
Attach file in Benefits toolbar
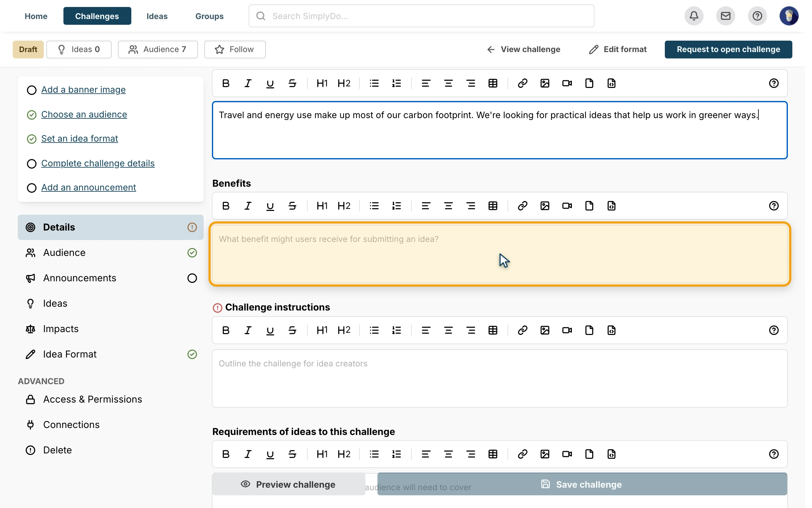589,206
